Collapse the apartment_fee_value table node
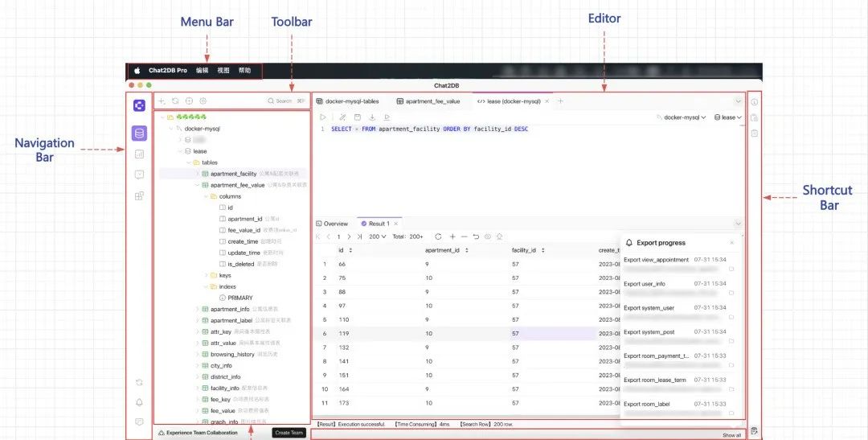 pos(197,185)
